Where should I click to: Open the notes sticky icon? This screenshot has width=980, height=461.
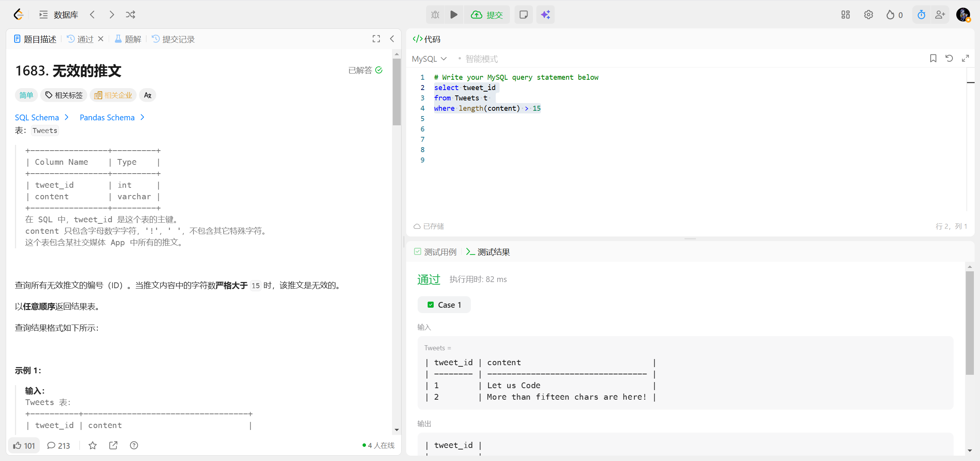523,15
